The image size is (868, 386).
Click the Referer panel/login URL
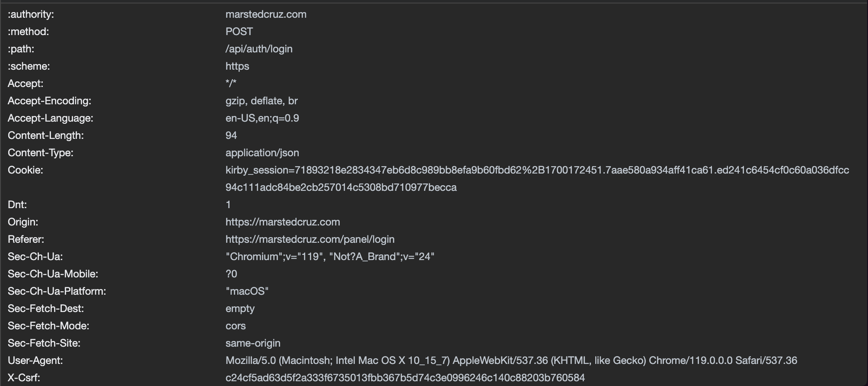pos(310,239)
